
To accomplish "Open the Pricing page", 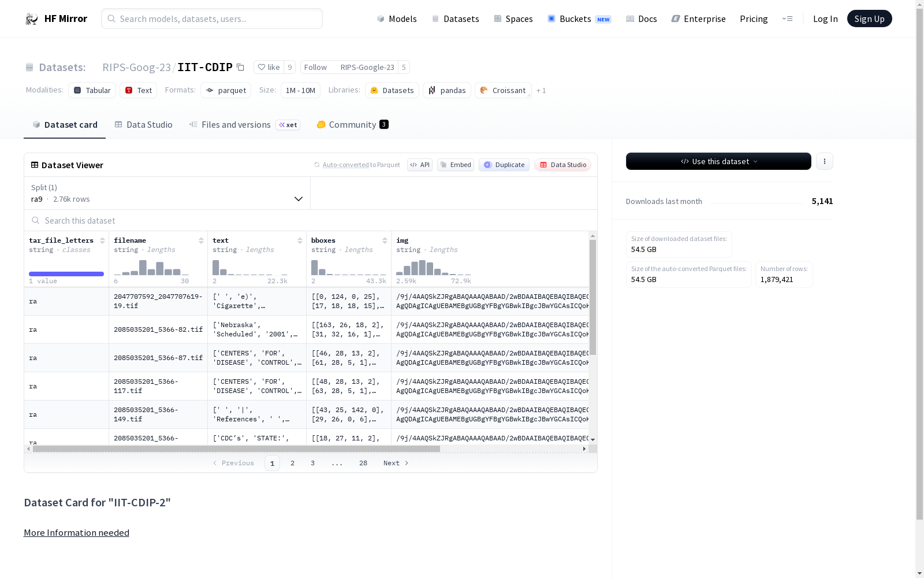I will [x=754, y=19].
